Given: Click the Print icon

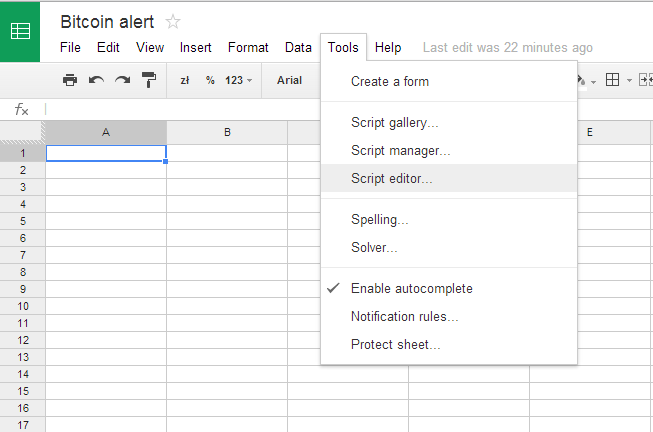Looking at the screenshot, I should [x=70, y=80].
